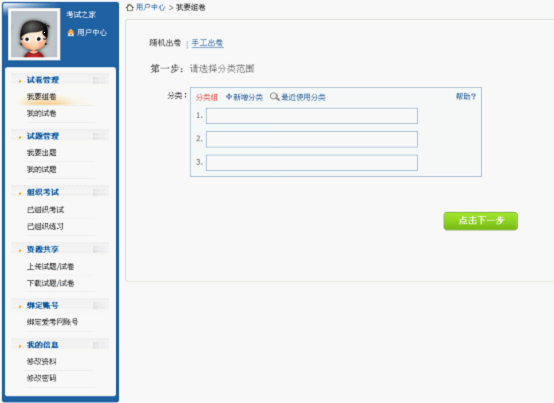
Task: Click the magnifier icon for 最近使用分类
Action: tap(275, 96)
